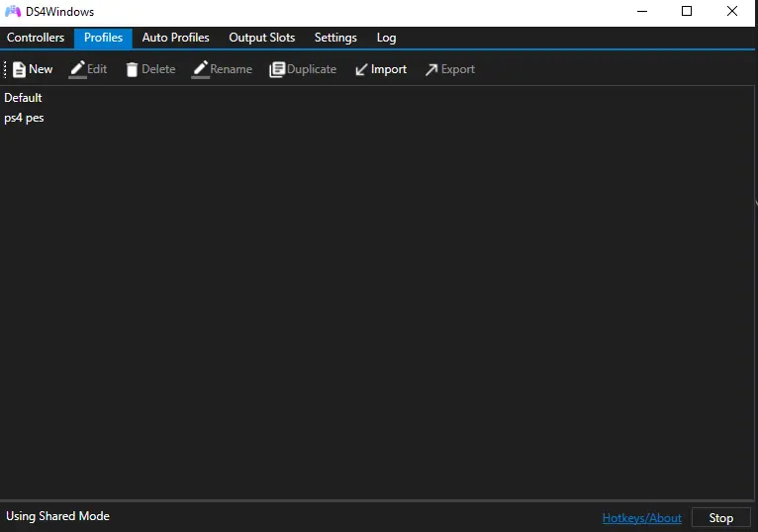View the Log tab
This screenshot has height=532, width=758.
pyautogui.click(x=386, y=38)
